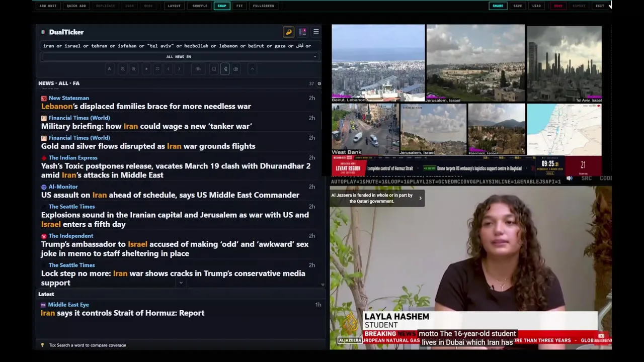
Task: Open Lebanon's displaced families headline
Action: [x=146, y=107]
